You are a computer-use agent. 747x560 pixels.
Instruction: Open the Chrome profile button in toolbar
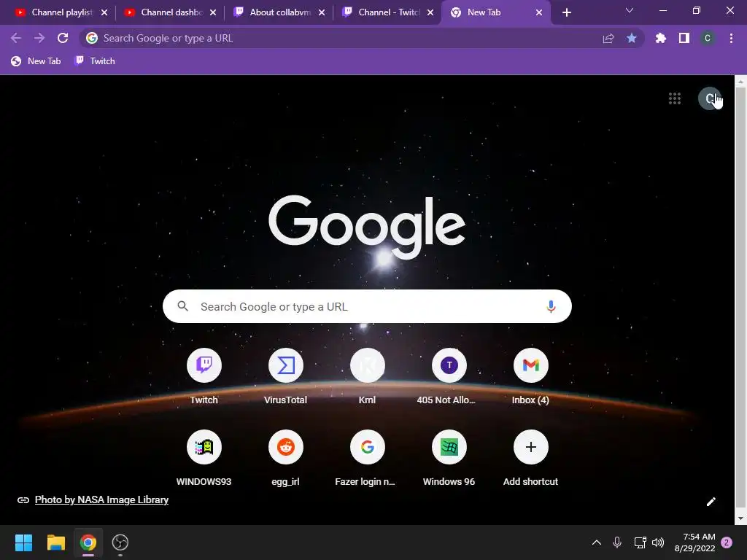(x=708, y=38)
